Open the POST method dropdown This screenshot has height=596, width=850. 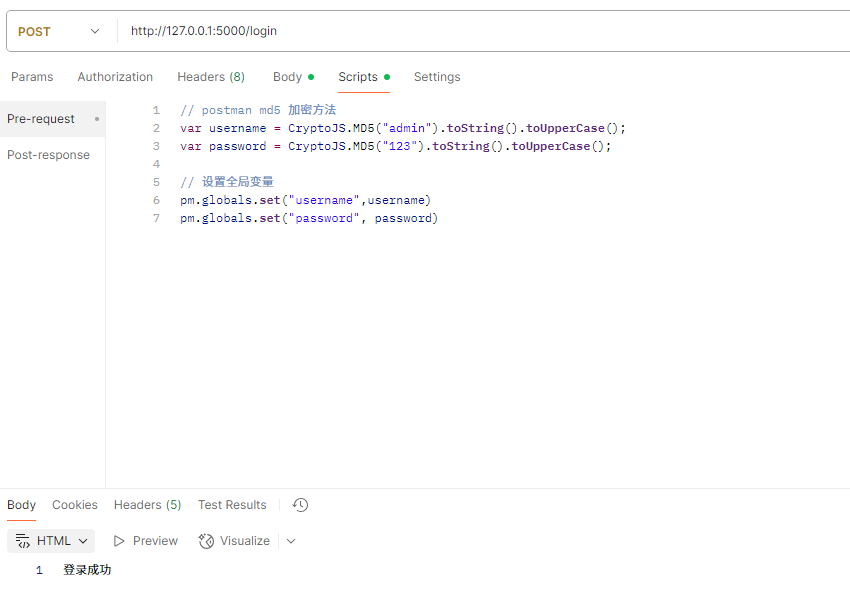coord(59,31)
